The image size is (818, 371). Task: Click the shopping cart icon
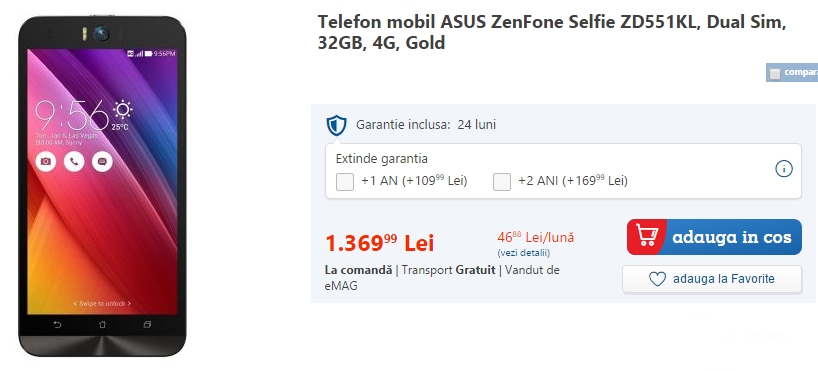(x=647, y=237)
